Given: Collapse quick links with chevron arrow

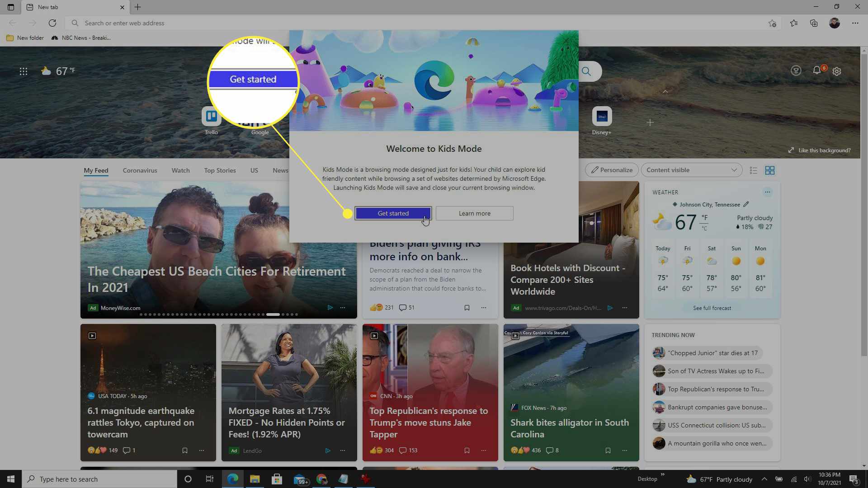Looking at the screenshot, I should (x=665, y=92).
